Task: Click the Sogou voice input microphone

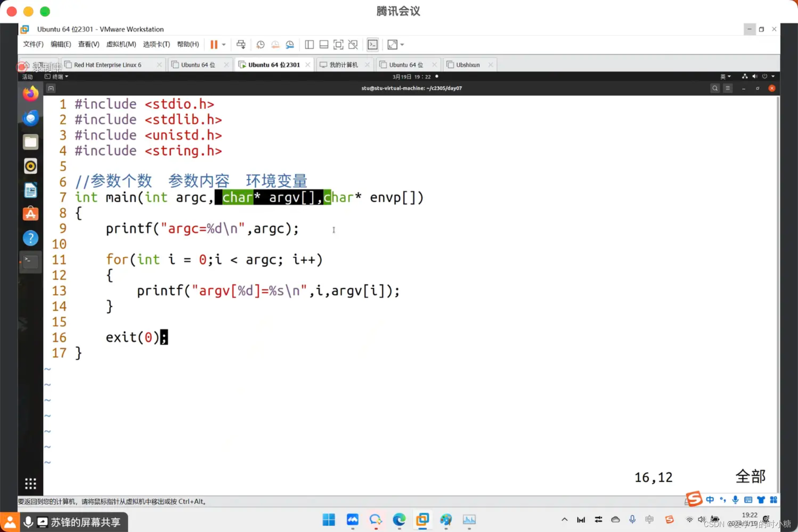Action: pyautogui.click(x=735, y=500)
